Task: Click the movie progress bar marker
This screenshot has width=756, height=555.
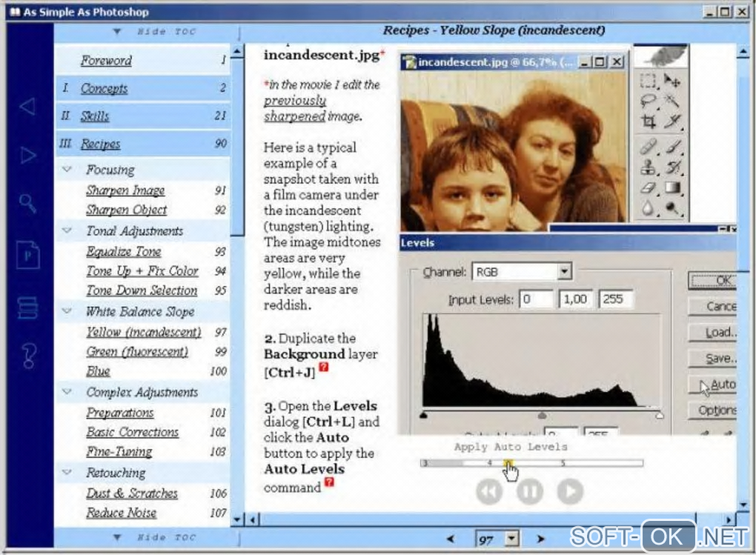Action: click(x=508, y=463)
